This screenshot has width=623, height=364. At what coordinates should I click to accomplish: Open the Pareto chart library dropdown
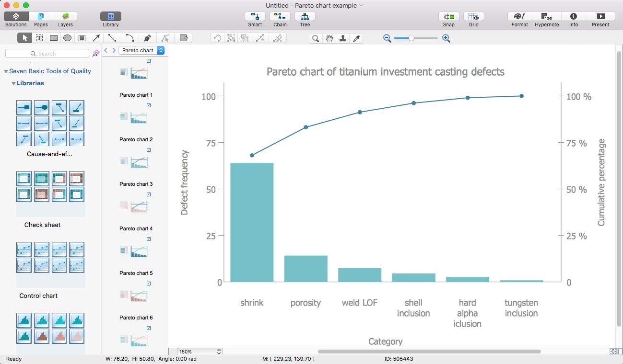tap(141, 50)
